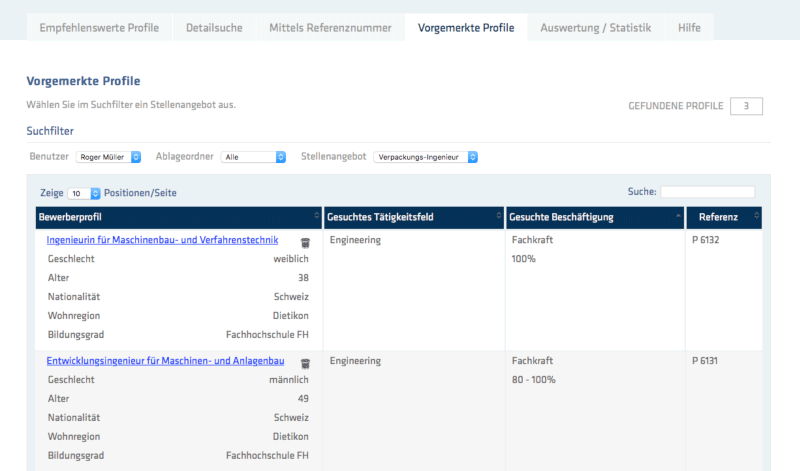Go to Mittels Referenznummer tab

click(x=330, y=28)
